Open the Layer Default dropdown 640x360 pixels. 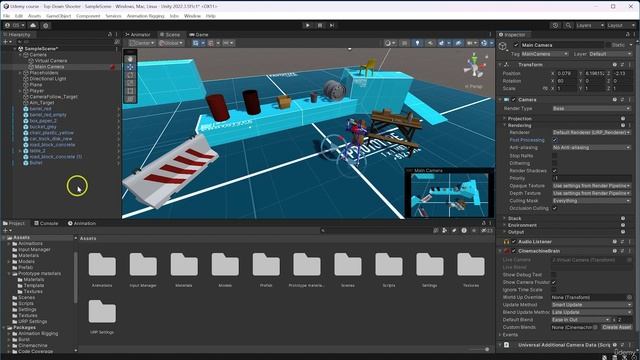point(610,54)
